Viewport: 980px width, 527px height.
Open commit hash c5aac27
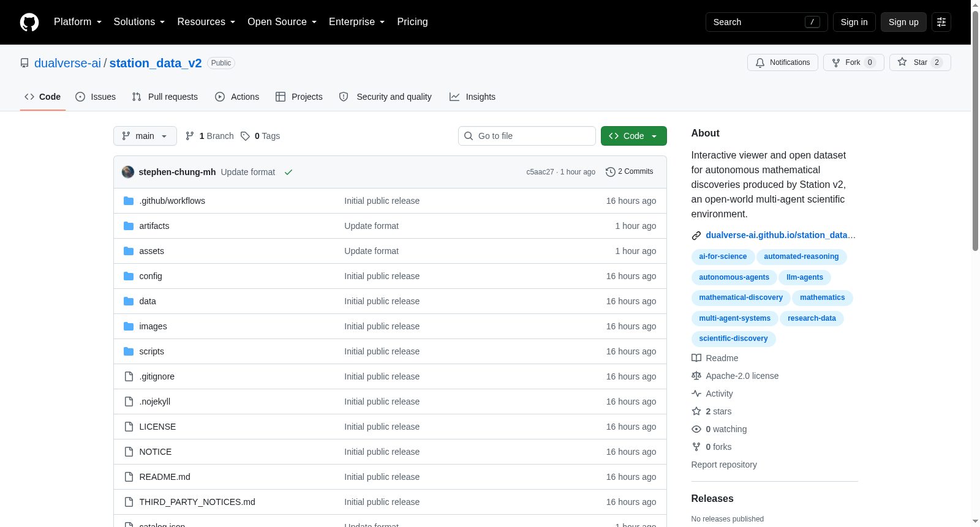point(540,172)
